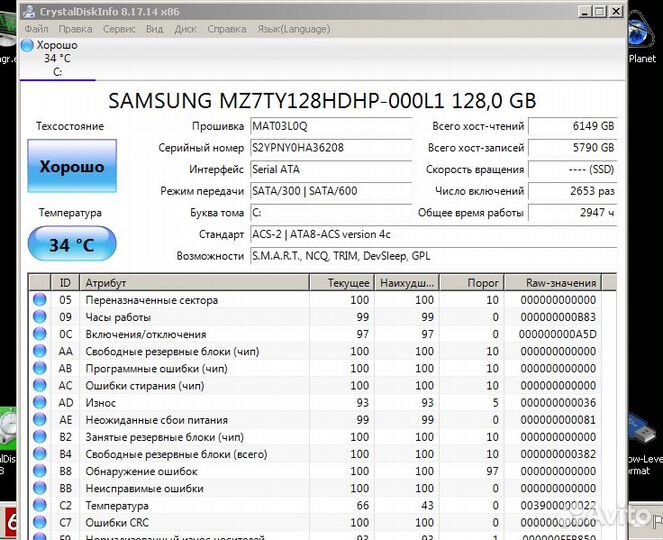Click status orb for AC Ошибки стирания
Viewport: 663px width, 540px height.
[40, 385]
